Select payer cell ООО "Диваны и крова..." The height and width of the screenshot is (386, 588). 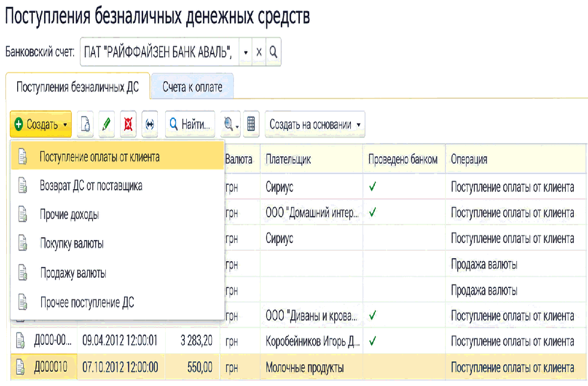312,315
